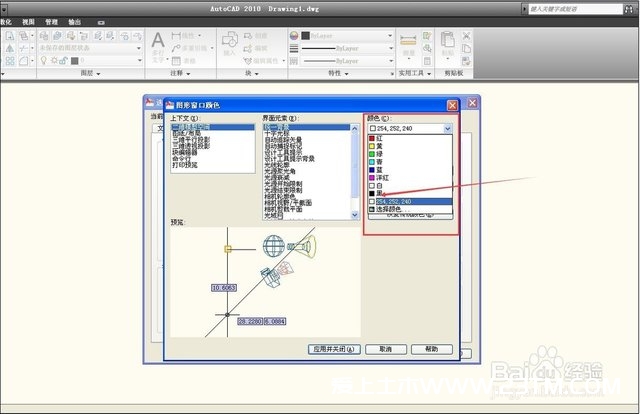The height and width of the screenshot is (414, 640).
Task: Click the layer on/off lightbulb icon
Action: pos(43,61)
